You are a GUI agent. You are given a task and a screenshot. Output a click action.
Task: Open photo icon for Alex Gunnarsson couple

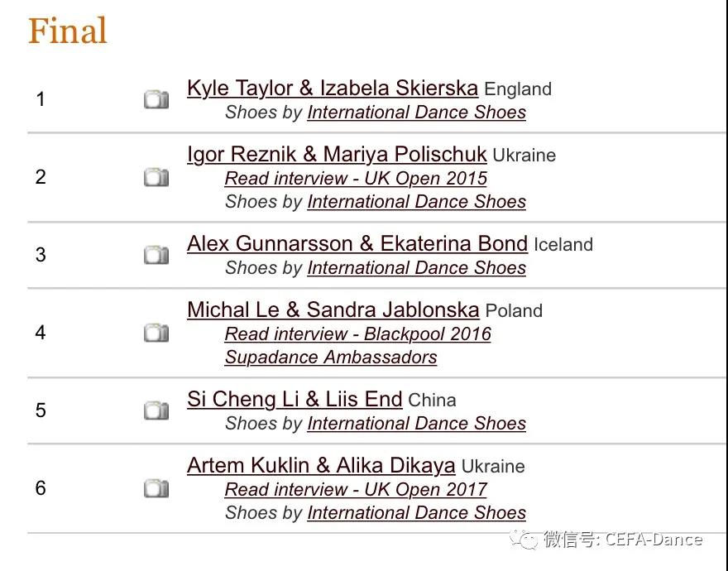tap(156, 255)
